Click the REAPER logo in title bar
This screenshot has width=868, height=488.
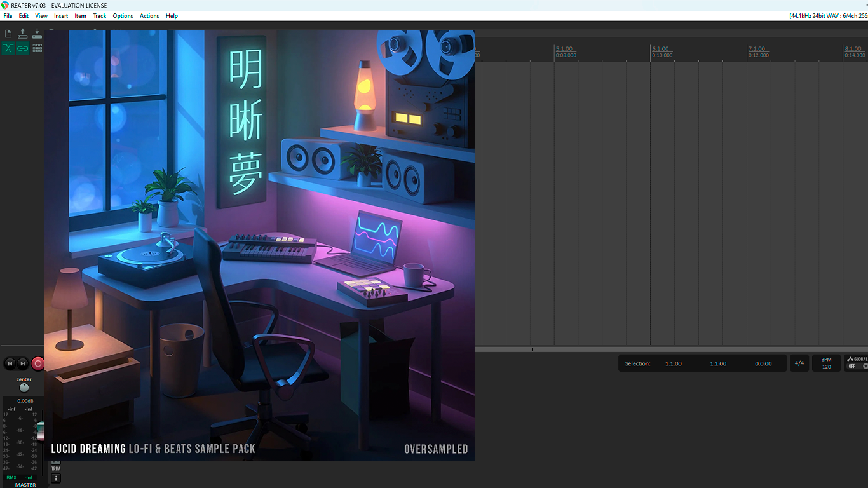click(x=5, y=5)
